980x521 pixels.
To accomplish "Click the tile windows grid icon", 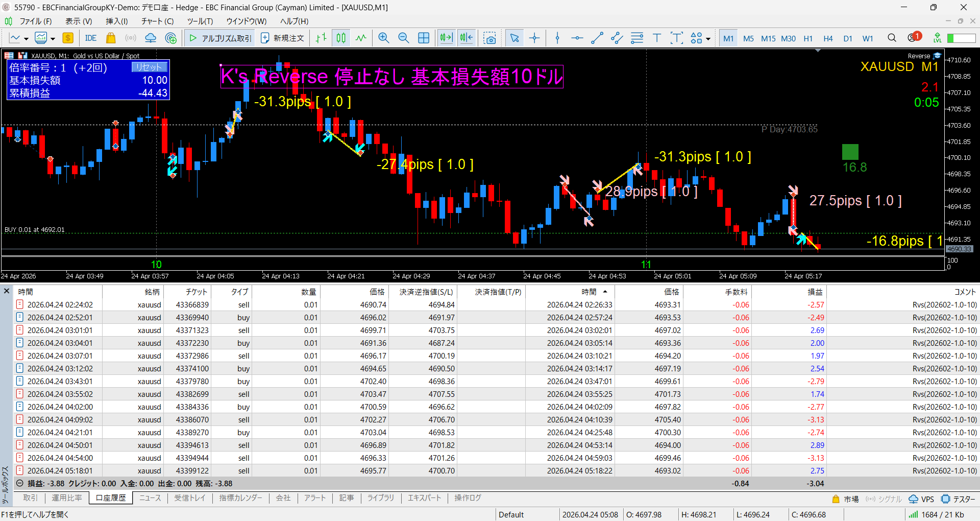I will coord(424,38).
